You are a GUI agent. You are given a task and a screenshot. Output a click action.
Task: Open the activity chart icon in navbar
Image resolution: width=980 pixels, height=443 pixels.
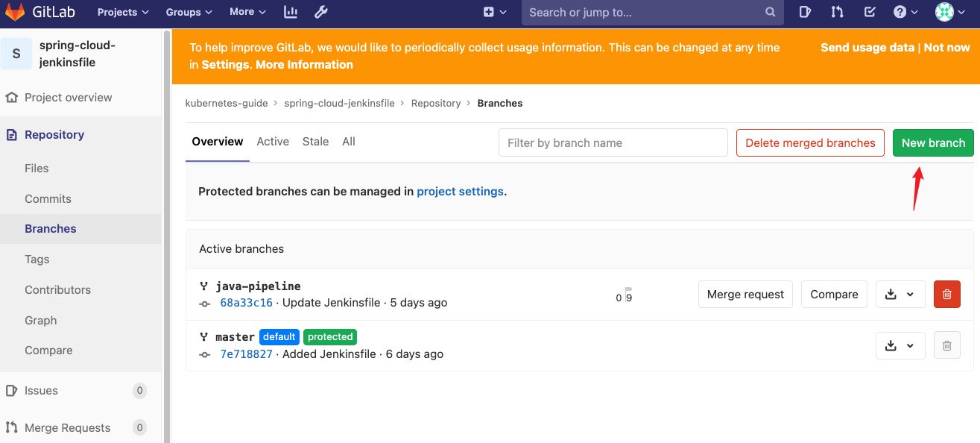coord(291,12)
